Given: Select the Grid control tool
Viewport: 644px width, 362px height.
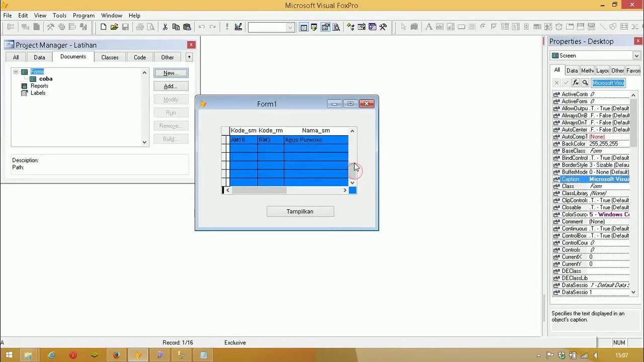Looking at the screenshot, I should (x=537, y=27).
